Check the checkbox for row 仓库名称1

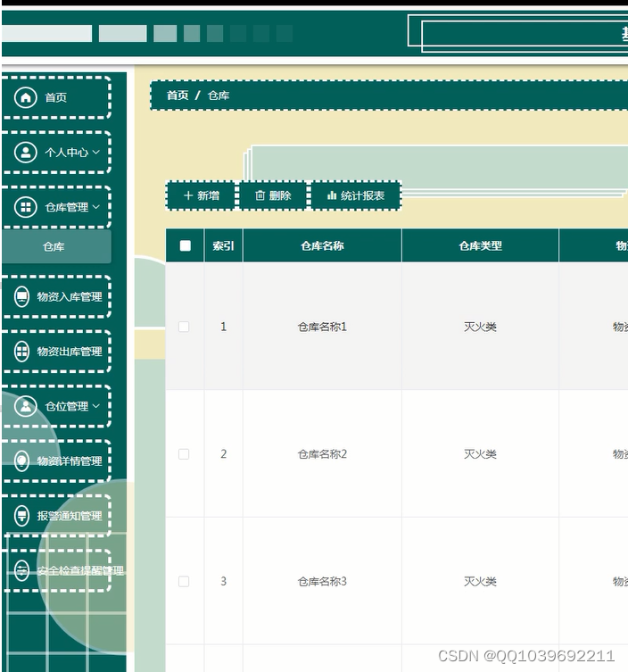pyautogui.click(x=184, y=327)
